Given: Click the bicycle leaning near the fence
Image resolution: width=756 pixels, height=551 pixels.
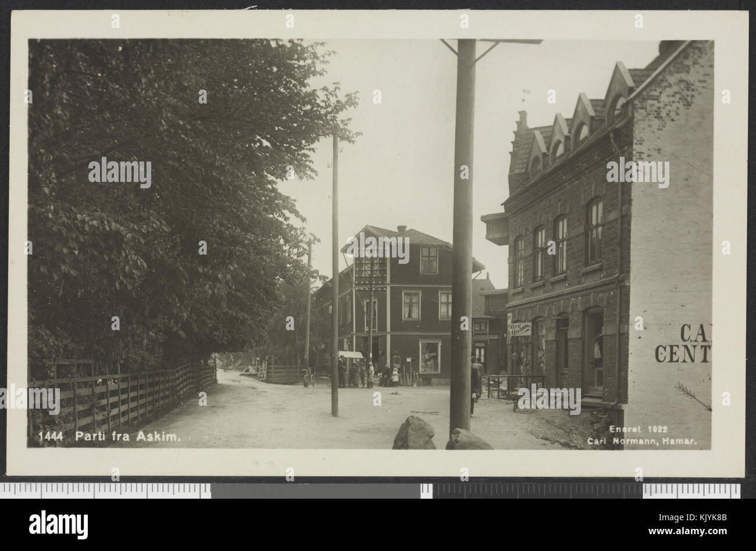Looking at the screenshot, I should [309, 377].
